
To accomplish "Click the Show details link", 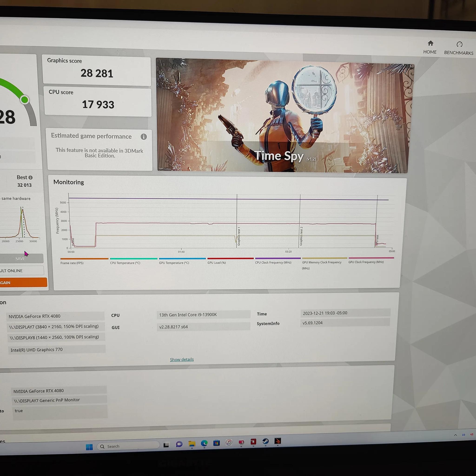I will pos(182,360).
